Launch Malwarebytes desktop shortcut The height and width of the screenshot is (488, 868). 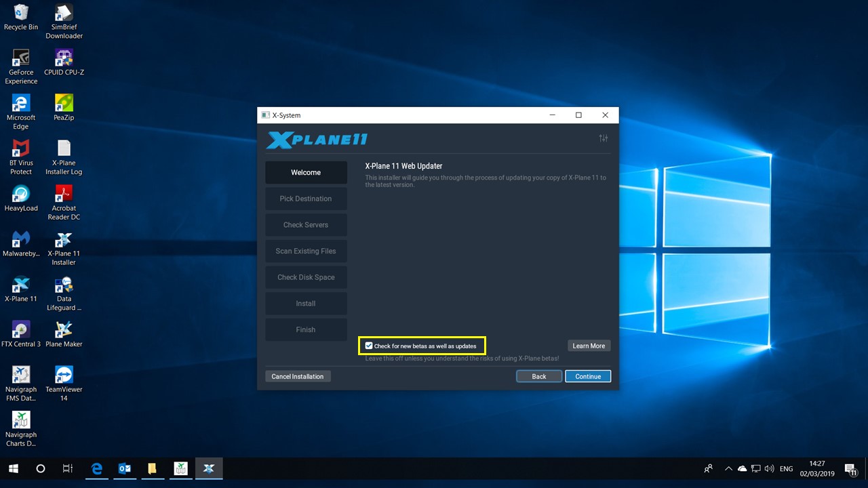[21, 244]
